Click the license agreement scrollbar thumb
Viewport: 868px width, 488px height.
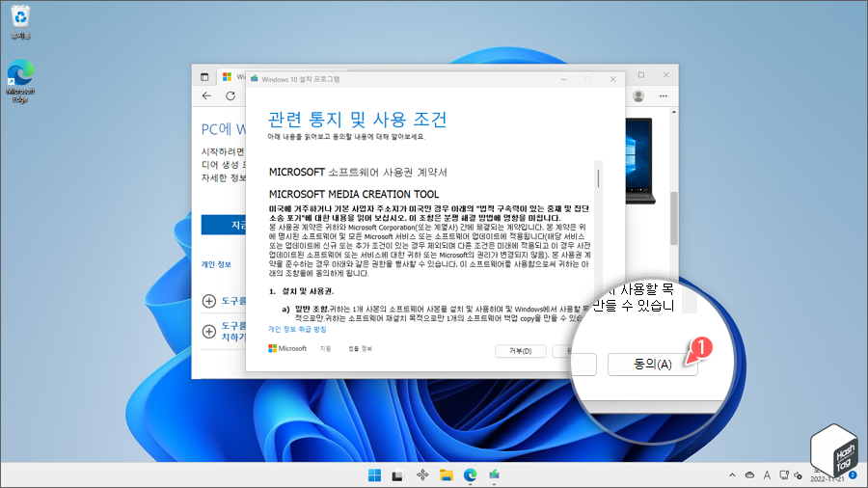point(598,178)
